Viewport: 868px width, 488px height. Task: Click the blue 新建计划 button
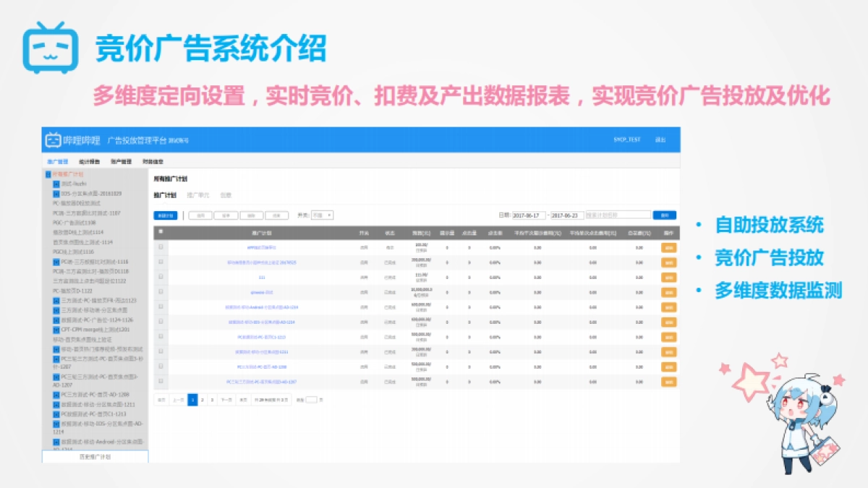point(165,217)
